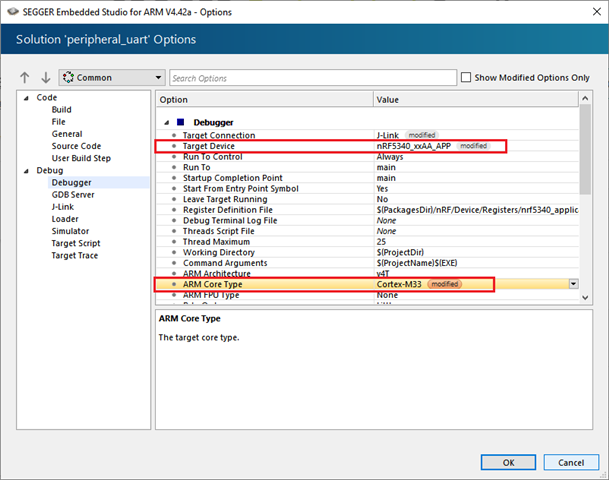Screen dimensions: 609x480
Task: Click the blue Debugger group square icon
Action: (180, 122)
